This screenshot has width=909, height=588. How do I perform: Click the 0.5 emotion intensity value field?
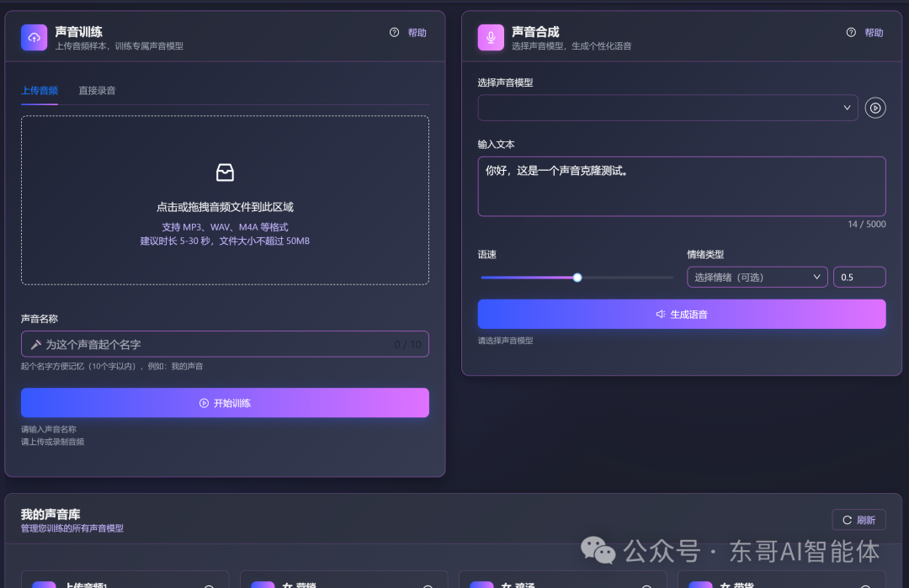click(x=859, y=276)
